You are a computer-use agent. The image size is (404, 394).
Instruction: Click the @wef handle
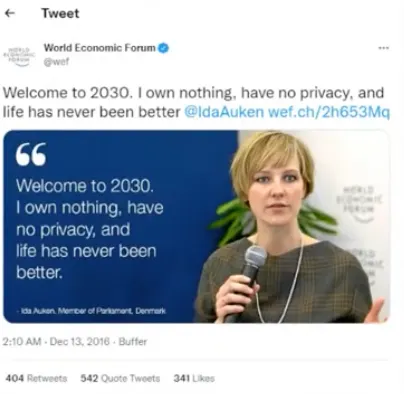(x=56, y=62)
